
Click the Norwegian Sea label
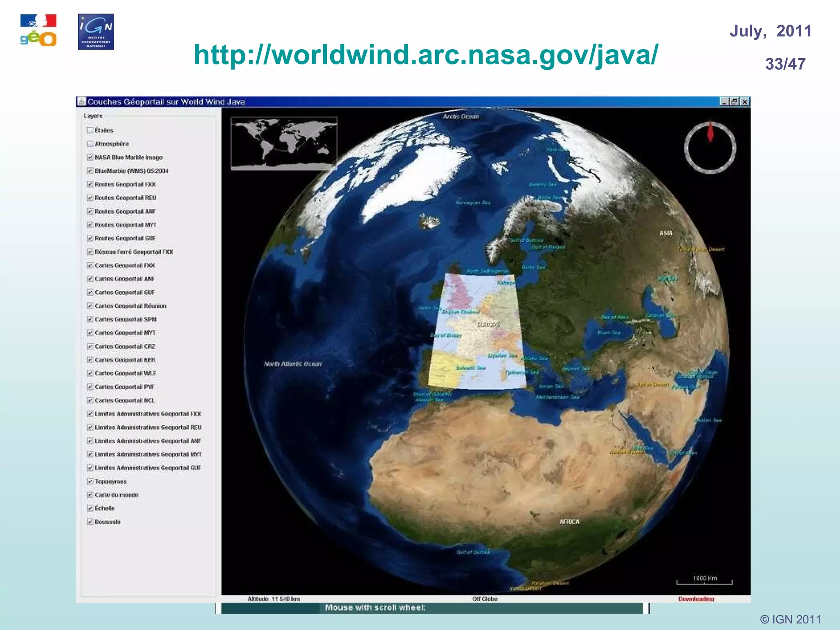pyautogui.click(x=473, y=203)
